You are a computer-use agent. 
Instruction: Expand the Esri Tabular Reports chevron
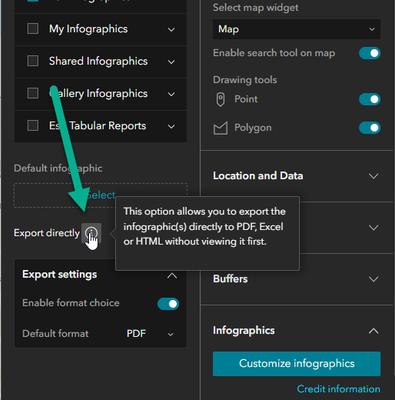pyautogui.click(x=171, y=127)
